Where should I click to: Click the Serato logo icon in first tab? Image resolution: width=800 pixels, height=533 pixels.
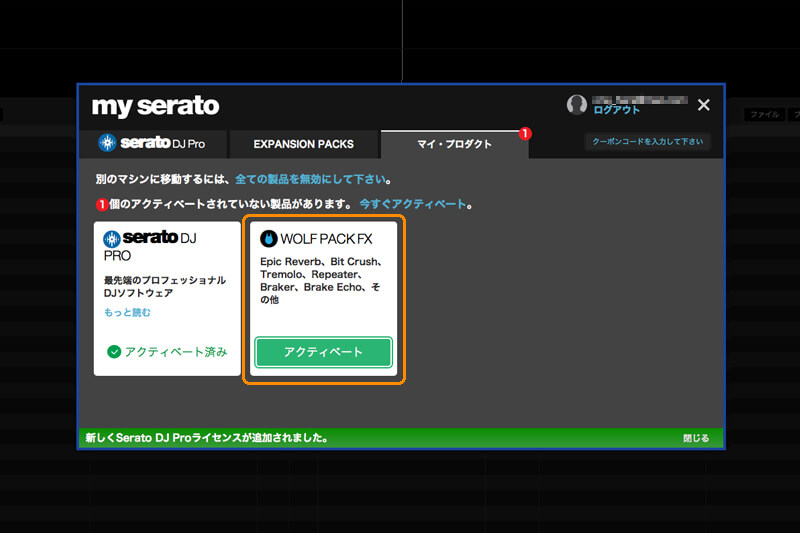107,143
